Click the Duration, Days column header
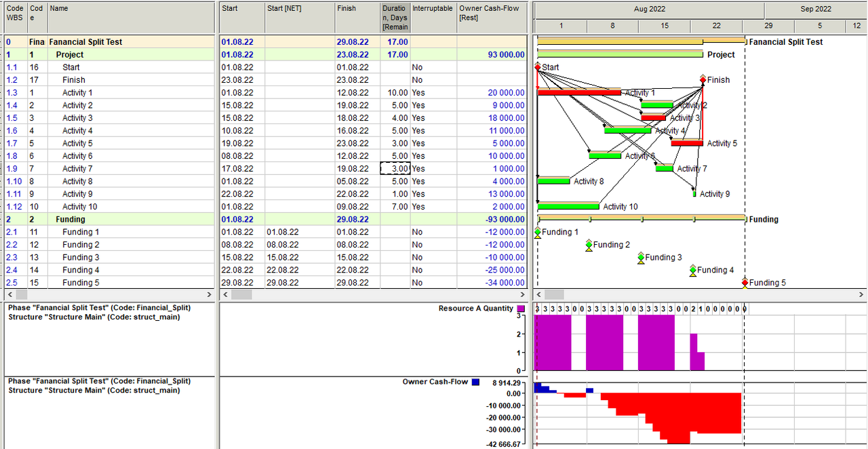868x449 pixels. coord(395,18)
